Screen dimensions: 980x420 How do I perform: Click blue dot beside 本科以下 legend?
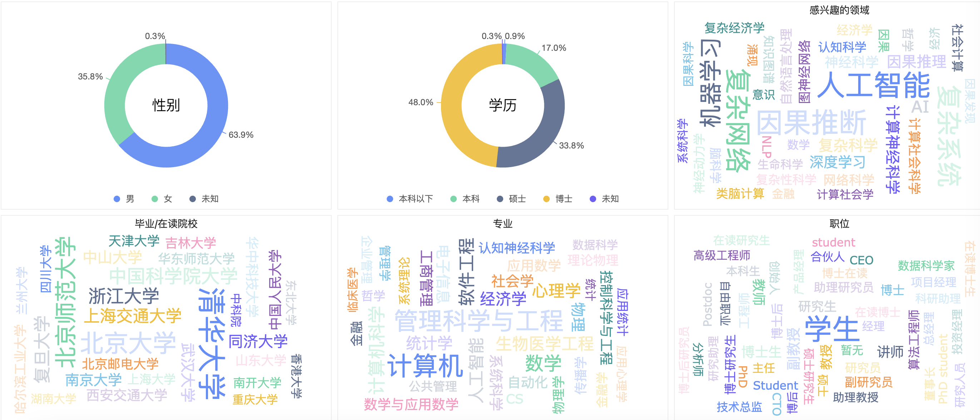(x=390, y=199)
